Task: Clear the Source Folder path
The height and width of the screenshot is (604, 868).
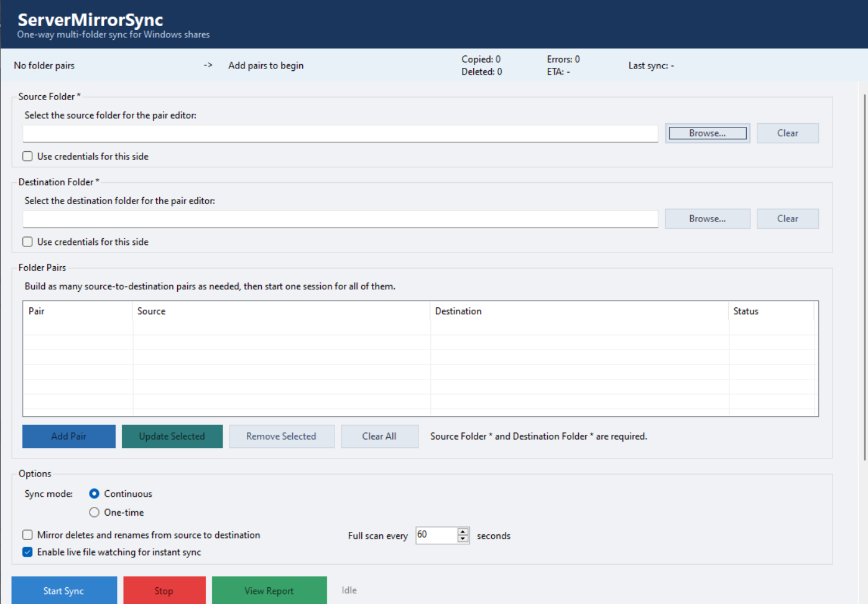Action: pos(787,133)
